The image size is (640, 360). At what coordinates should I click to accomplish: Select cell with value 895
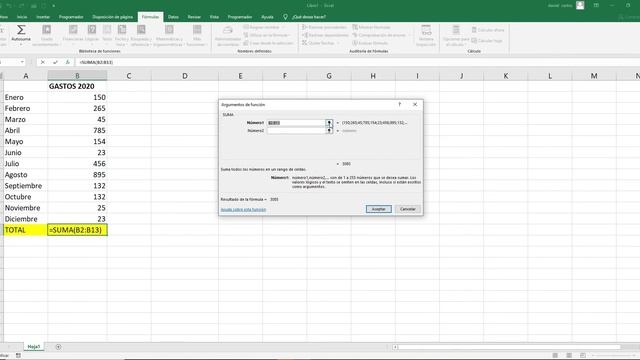click(77, 175)
